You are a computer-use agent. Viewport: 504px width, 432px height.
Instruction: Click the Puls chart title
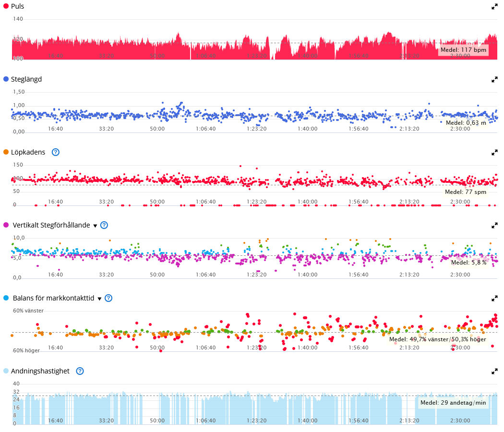(17, 6)
